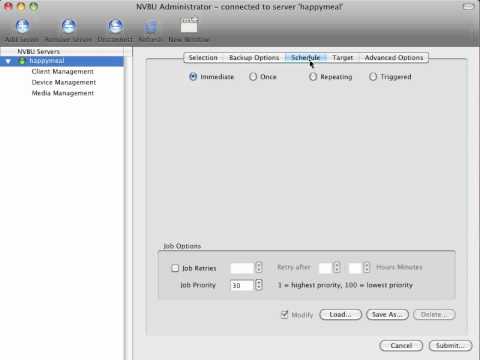Open a New Window from toolbar
This screenshot has height=360, width=480.
point(189,25)
